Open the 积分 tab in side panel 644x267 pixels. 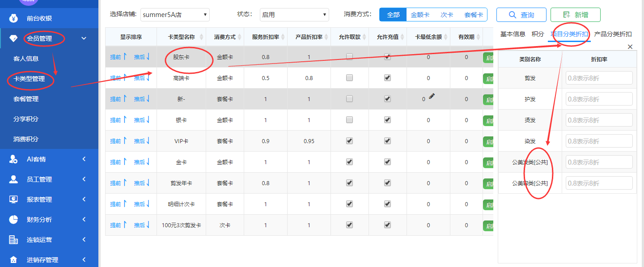click(538, 34)
